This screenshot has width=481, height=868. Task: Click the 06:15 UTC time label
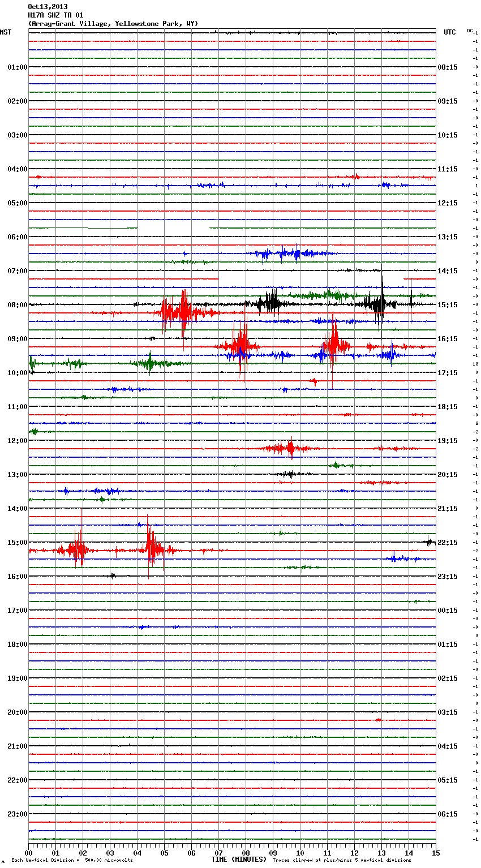(x=448, y=814)
